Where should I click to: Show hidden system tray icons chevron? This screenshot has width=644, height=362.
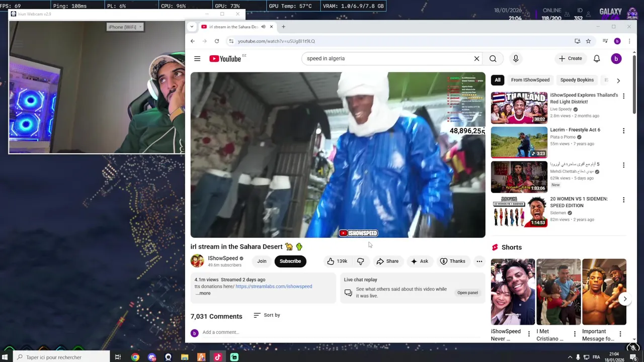570,357
